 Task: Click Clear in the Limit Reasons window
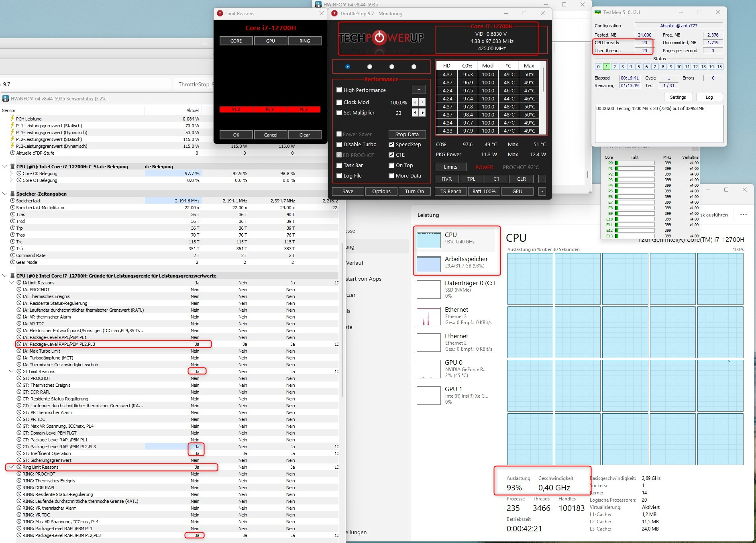305,135
